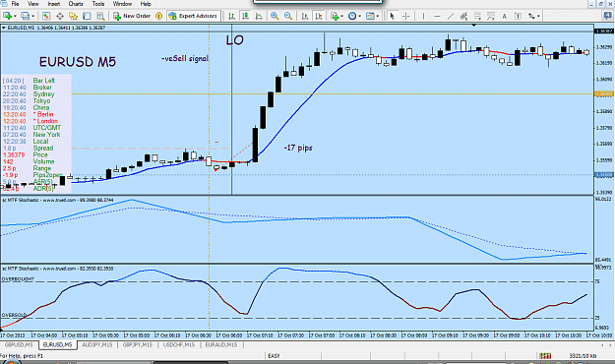Screen dimensions: 615x364
Task: Select the Text 'A' drawing tool
Action: [x=505, y=16]
